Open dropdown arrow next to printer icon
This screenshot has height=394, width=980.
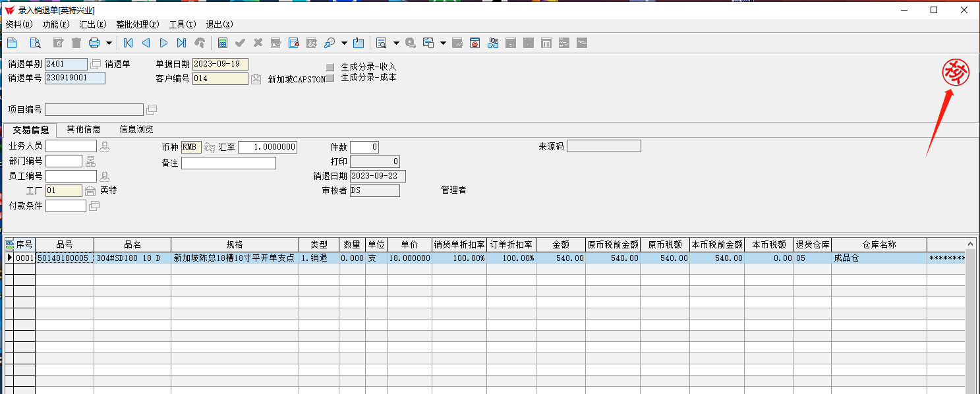click(109, 43)
